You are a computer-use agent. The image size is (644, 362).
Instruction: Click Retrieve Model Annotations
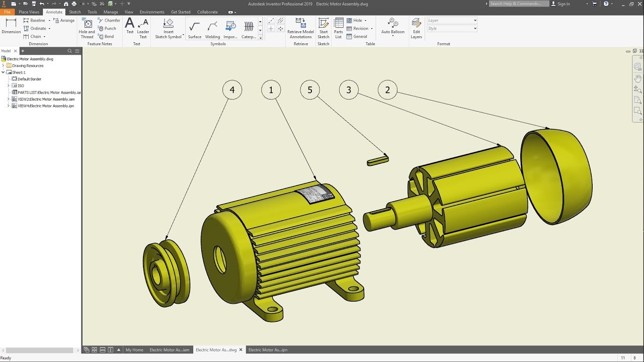[300, 28]
